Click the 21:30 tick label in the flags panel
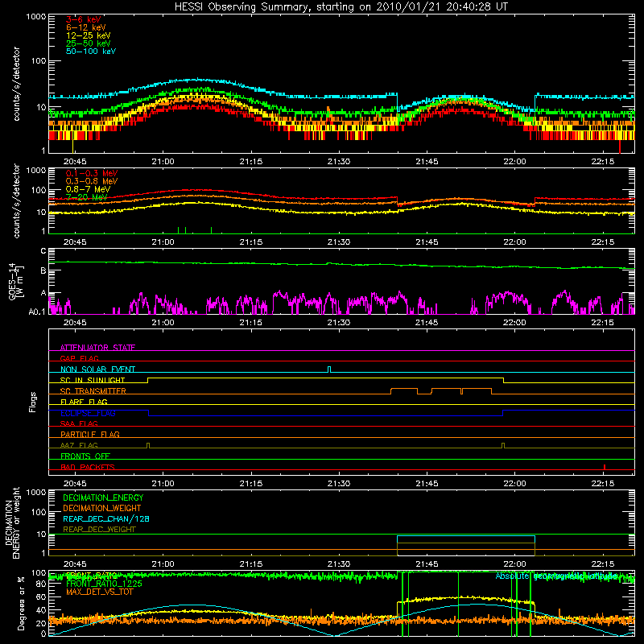Viewport: 644px width, 644px height. coord(339,484)
